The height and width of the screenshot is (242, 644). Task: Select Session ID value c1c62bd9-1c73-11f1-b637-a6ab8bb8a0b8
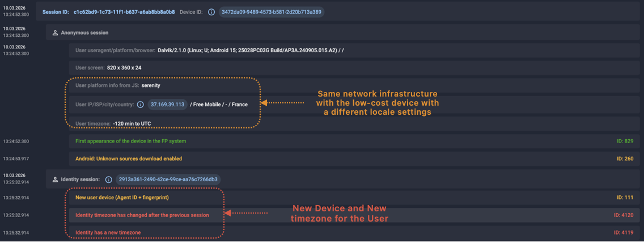click(x=124, y=12)
